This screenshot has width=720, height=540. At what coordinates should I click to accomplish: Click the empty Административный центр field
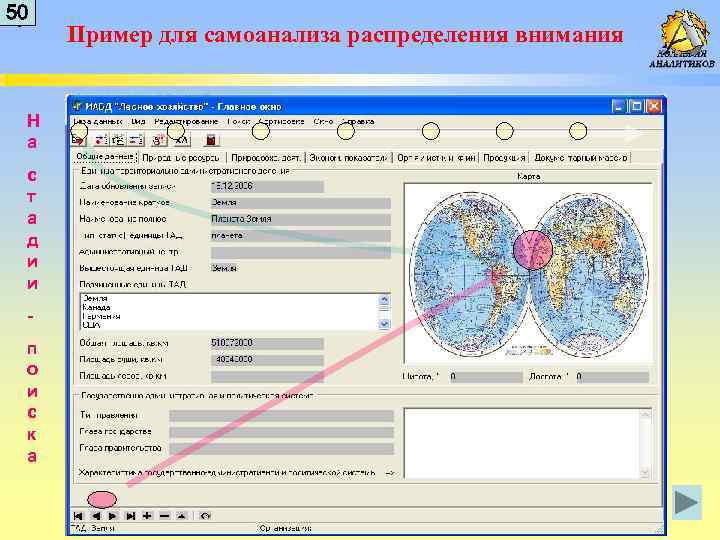pos(301,252)
